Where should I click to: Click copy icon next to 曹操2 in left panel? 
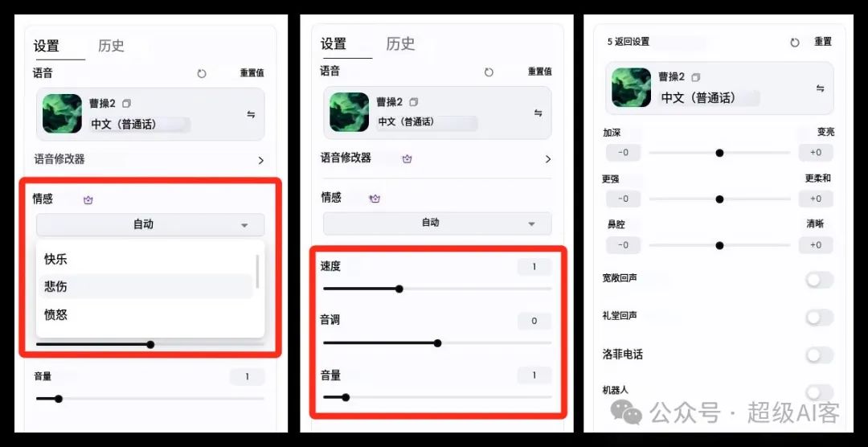tap(127, 104)
